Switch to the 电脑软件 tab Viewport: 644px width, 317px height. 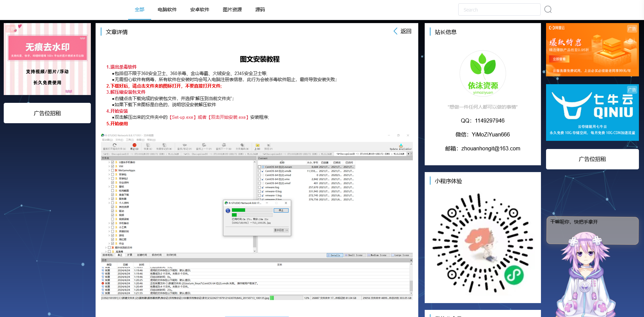167,10
